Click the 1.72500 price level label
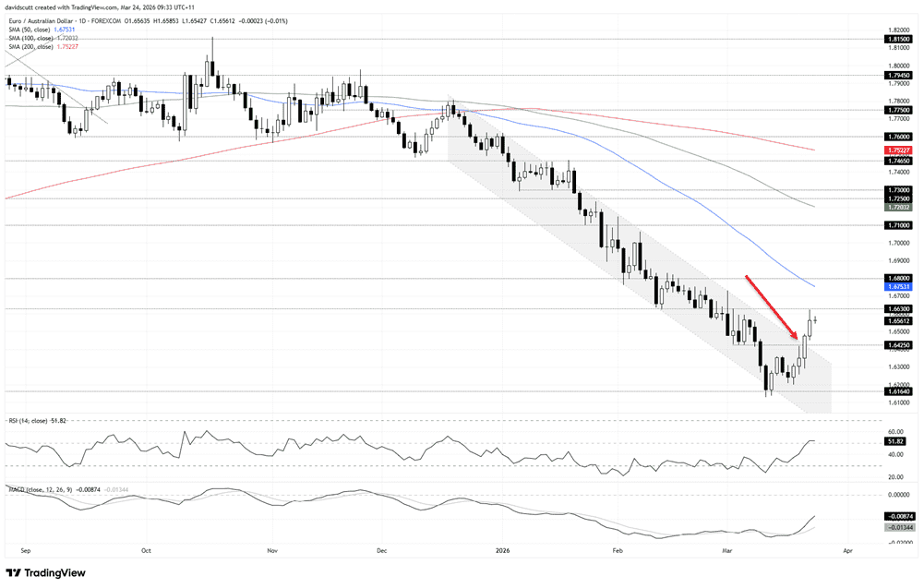This screenshot has height=588, width=924. pos(898,199)
